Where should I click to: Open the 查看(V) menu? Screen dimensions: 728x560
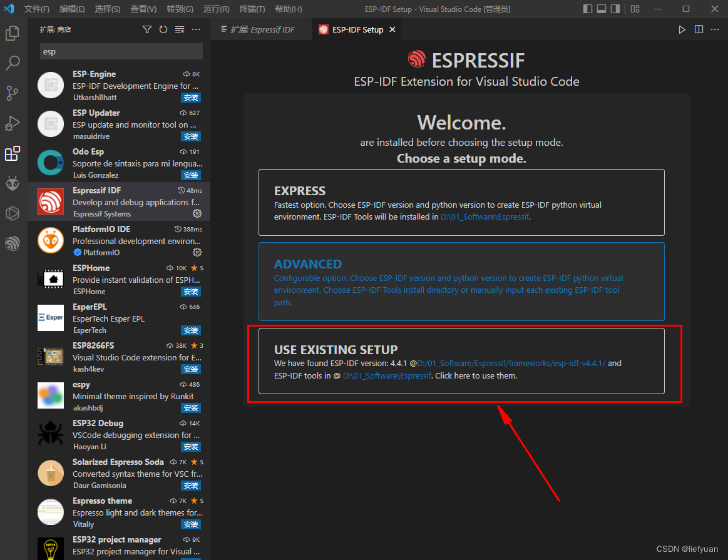click(x=143, y=9)
